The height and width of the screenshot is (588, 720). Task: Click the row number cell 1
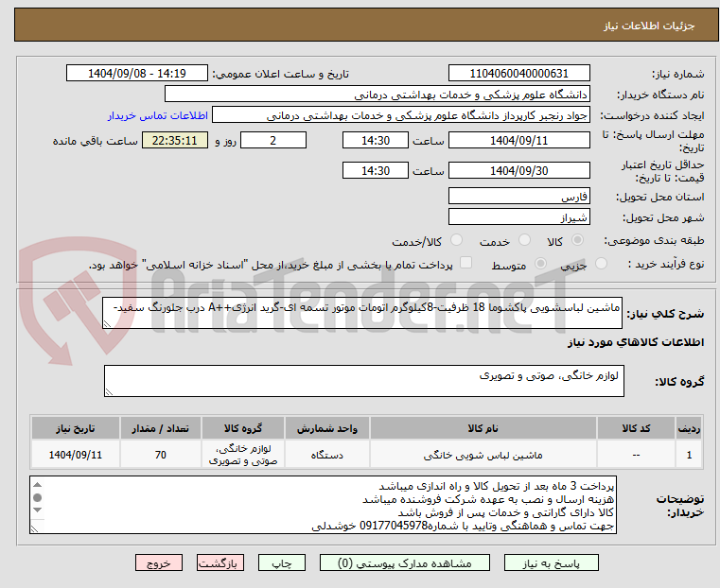tap(689, 455)
